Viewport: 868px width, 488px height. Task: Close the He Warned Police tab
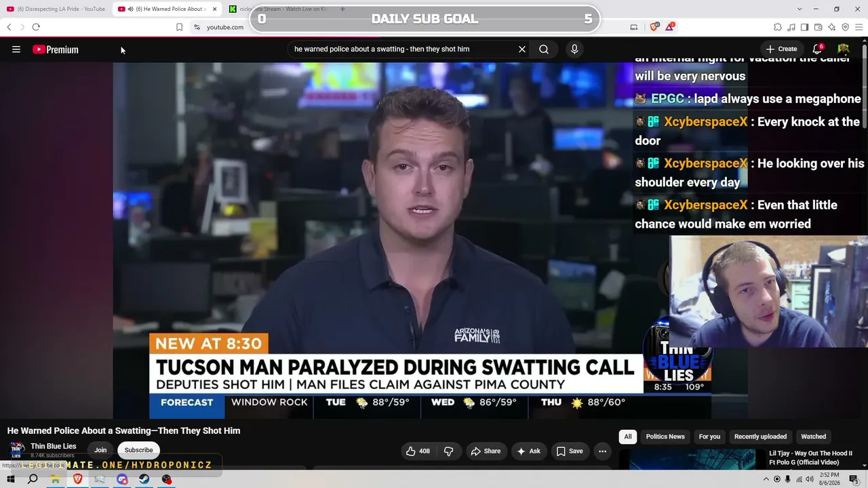214,9
